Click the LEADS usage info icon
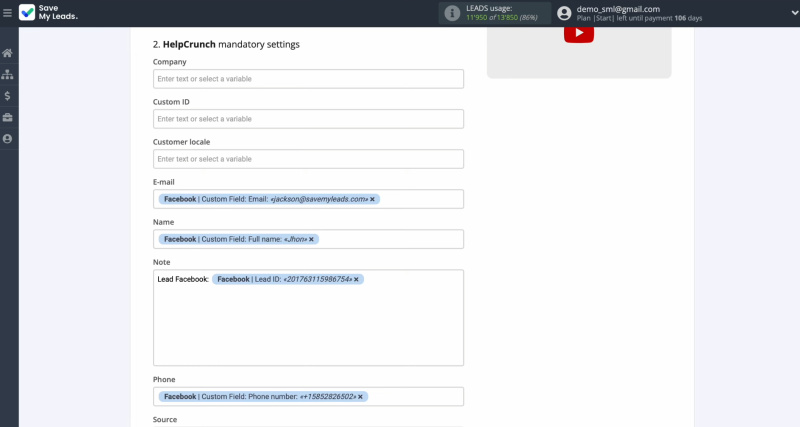 pyautogui.click(x=452, y=13)
